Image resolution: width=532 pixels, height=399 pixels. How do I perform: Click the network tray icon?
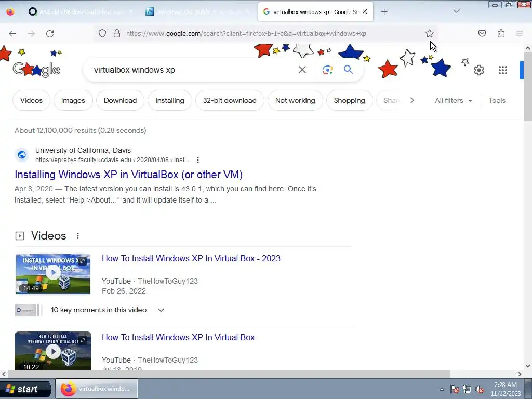(x=467, y=389)
